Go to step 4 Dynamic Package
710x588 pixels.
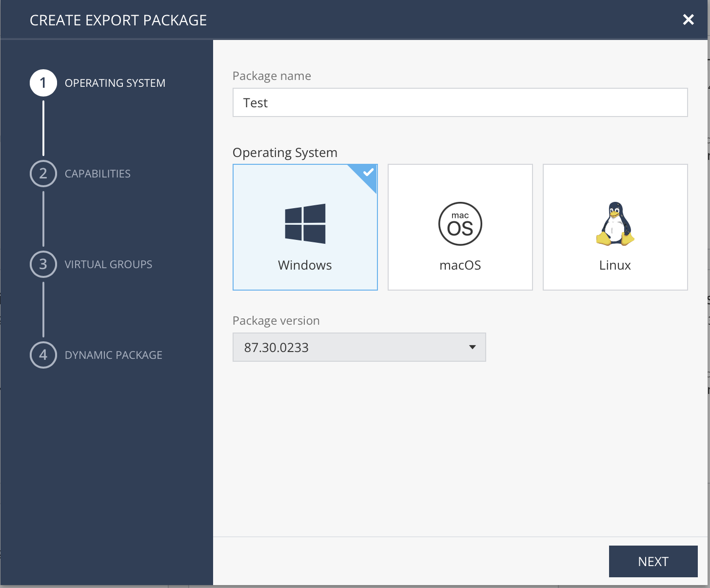(x=96, y=355)
